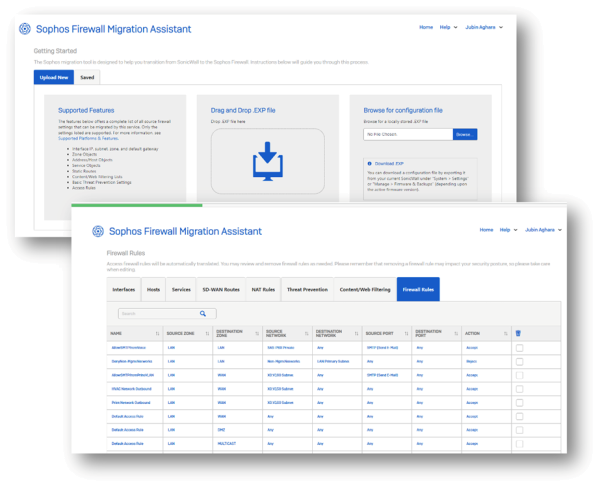Image resolution: width=600 pixels, height=484 pixels.
Task: Open the Content/Web Filtering tab
Action: (x=365, y=290)
